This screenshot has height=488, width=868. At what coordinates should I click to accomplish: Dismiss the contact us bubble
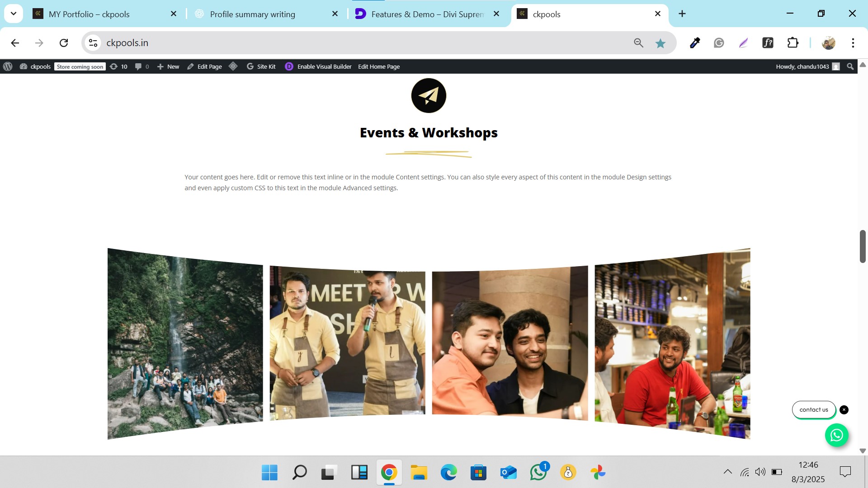point(844,410)
